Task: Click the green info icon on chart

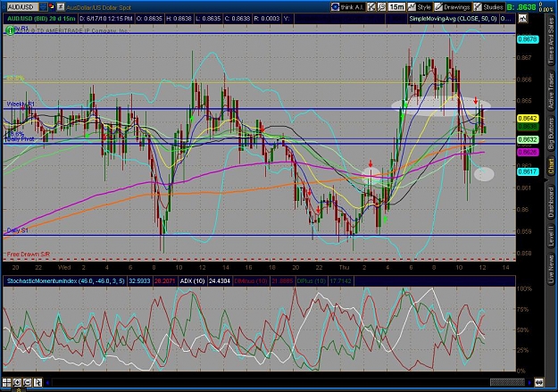Action: 10,30
